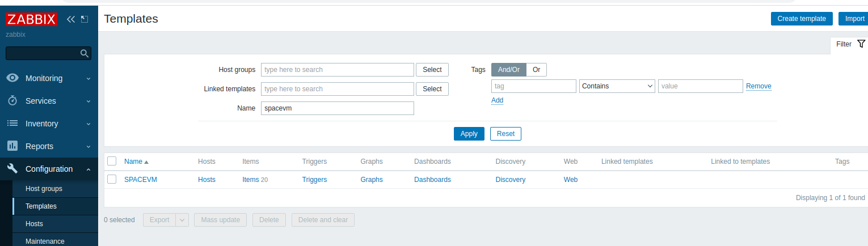Open the Contains operator dropdown
The width and height of the screenshot is (868, 246).
click(617, 86)
